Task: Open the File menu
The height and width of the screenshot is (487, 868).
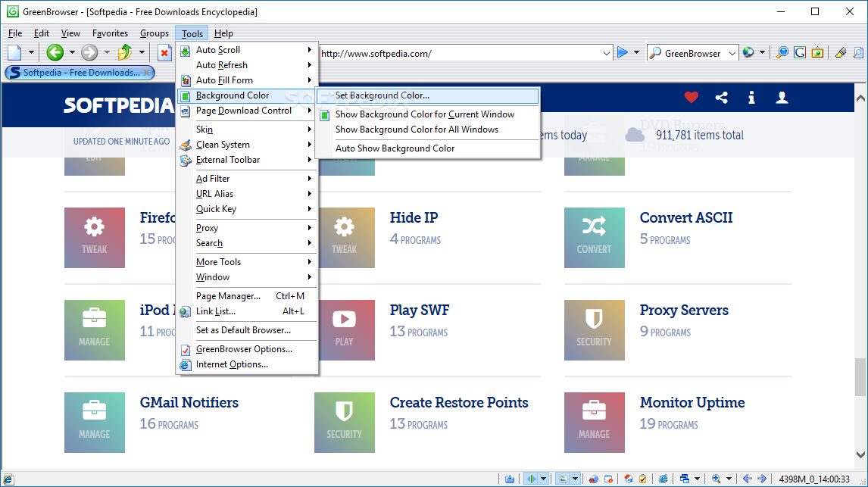Action: pyautogui.click(x=15, y=33)
